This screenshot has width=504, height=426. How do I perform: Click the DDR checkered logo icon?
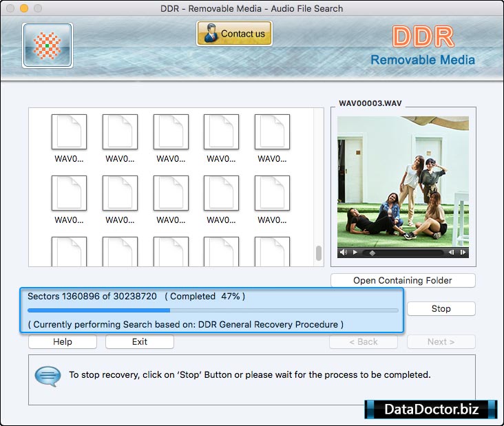[48, 45]
